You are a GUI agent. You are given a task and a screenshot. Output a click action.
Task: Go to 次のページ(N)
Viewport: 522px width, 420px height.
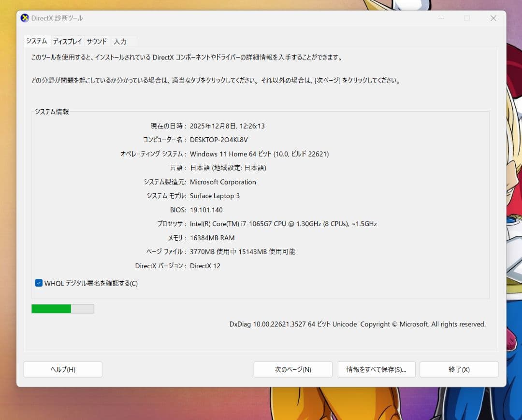click(x=292, y=369)
